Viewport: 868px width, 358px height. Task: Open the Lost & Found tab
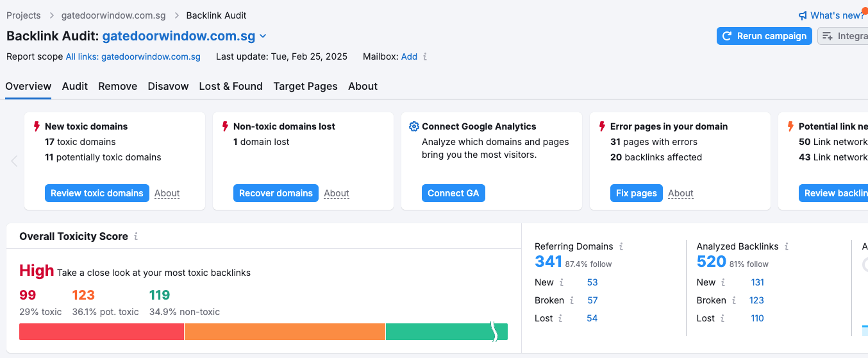pos(231,86)
